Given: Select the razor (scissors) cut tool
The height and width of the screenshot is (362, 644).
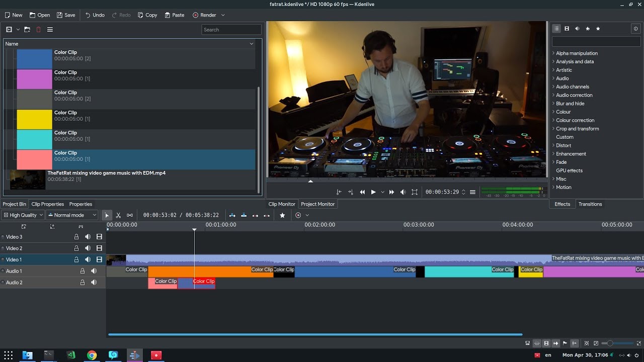Looking at the screenshot, I should [x=118, y=215].
